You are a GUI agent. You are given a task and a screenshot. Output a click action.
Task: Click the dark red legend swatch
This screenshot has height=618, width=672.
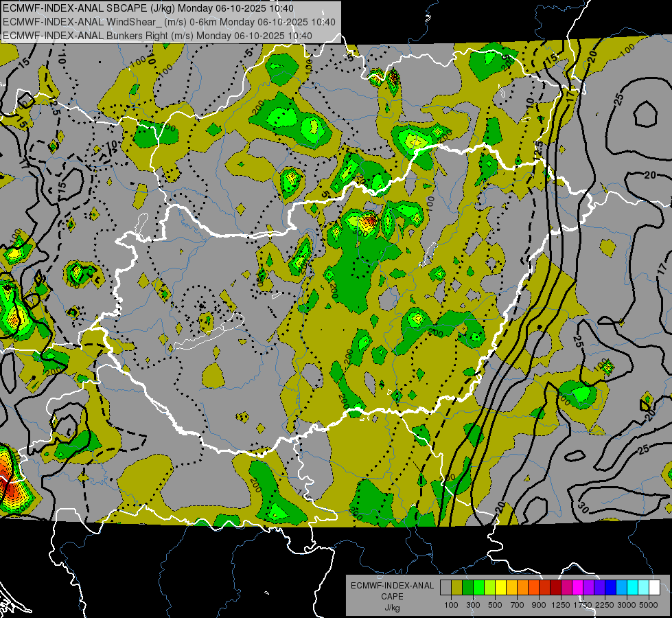555,587
